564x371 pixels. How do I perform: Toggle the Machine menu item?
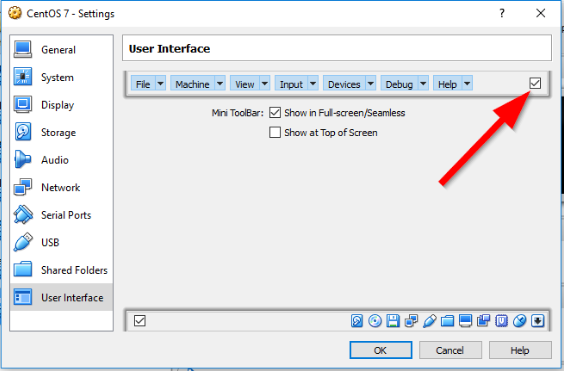[x=192, y=84]
